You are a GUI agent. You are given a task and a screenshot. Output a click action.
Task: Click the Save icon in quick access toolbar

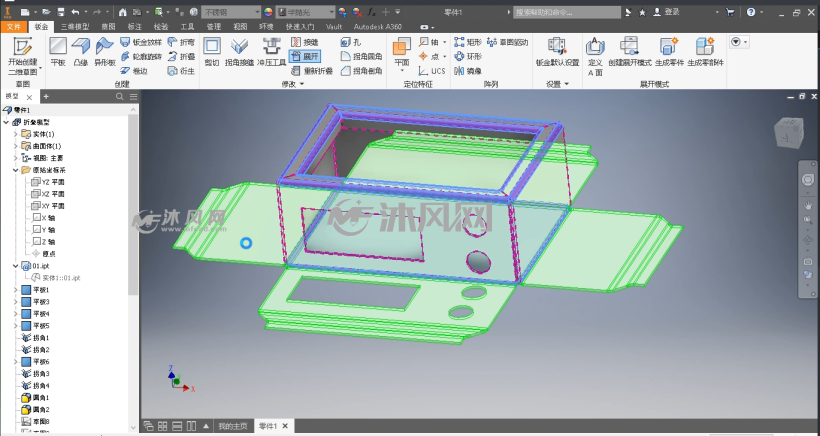tap(61, 12)
